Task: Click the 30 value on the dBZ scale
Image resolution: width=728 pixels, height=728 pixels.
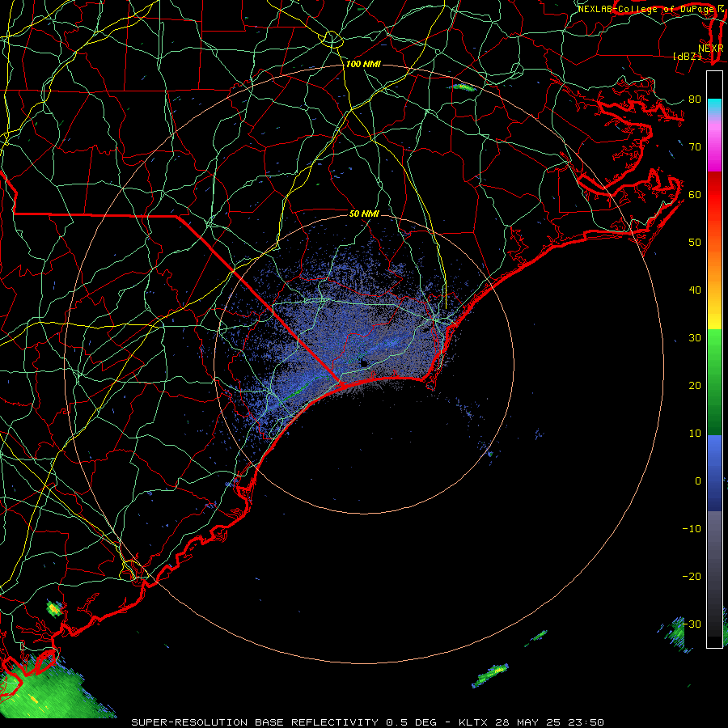Action: tap(695, 337)
